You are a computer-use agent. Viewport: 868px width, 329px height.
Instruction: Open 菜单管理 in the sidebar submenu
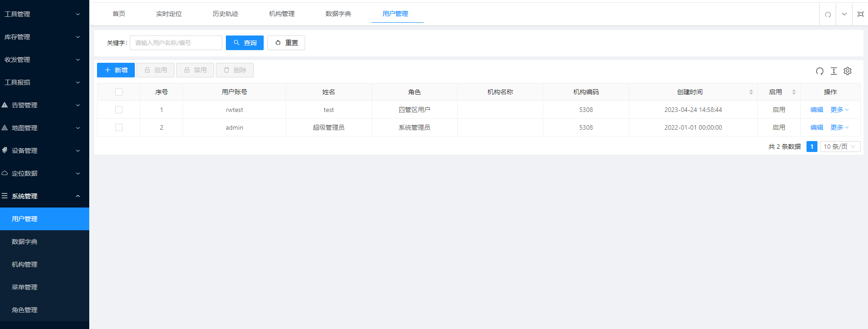pos(45,287)
